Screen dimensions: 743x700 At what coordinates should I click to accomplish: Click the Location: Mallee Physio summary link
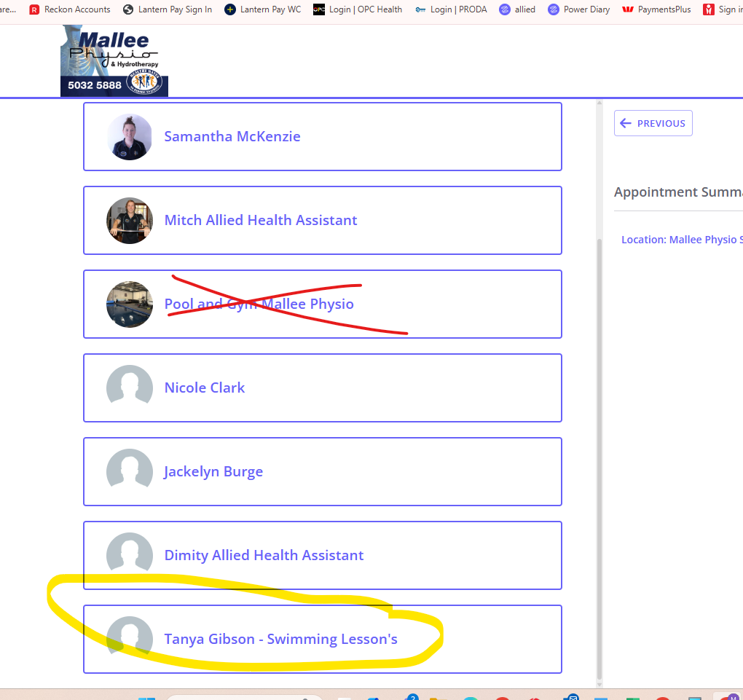(681, 240)
